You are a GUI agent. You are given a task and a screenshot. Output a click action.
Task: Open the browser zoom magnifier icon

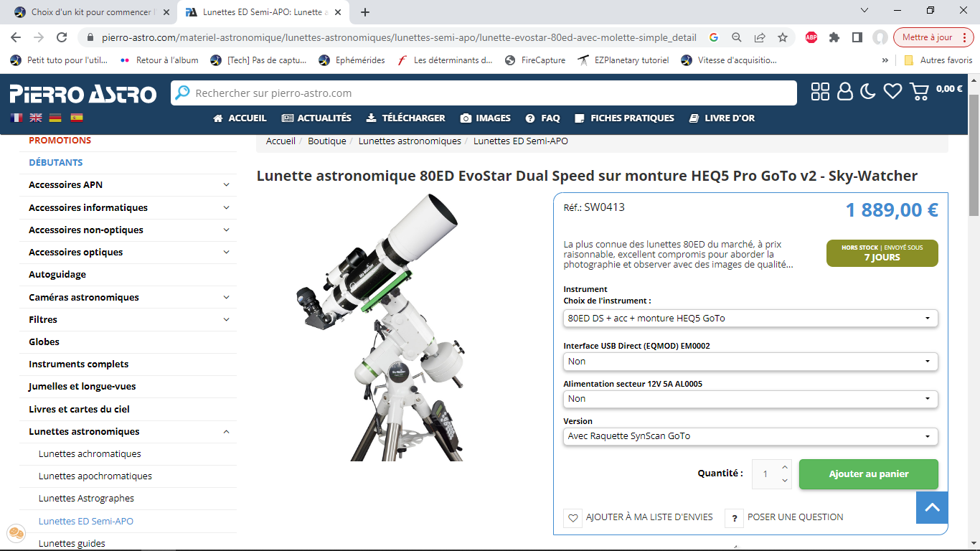point(737,37)
